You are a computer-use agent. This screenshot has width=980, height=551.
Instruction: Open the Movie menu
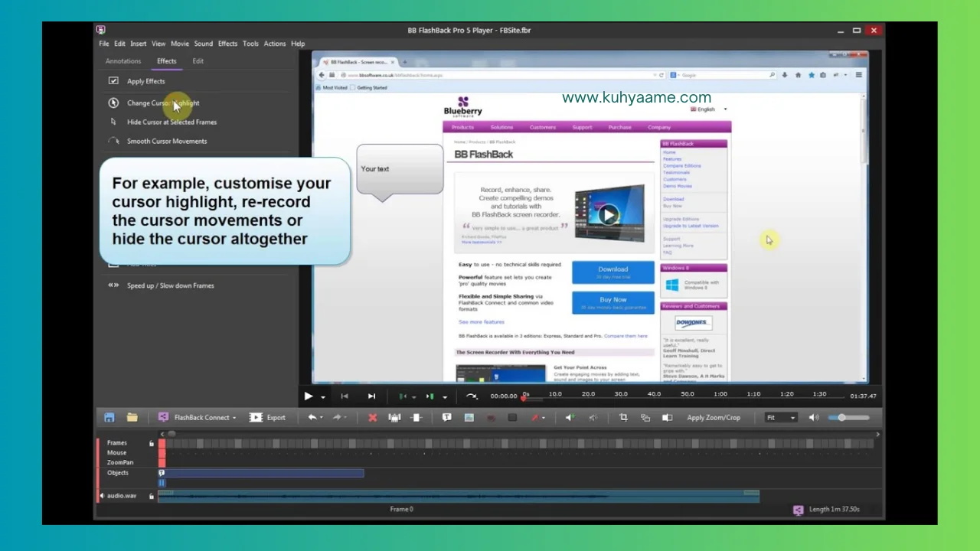click(x=180, y=44)
